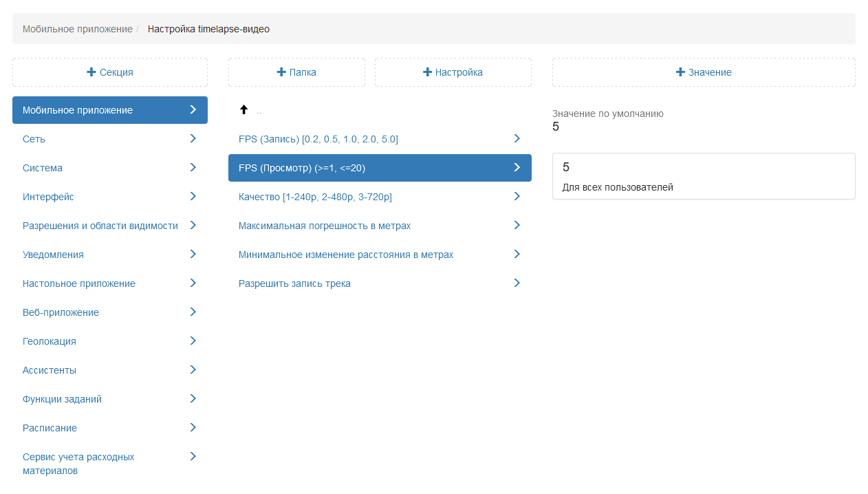Expand the Ассистенты section chevron
Image resolution: width=868 pixels, height=494 pixels.
[x=193, y=369]
